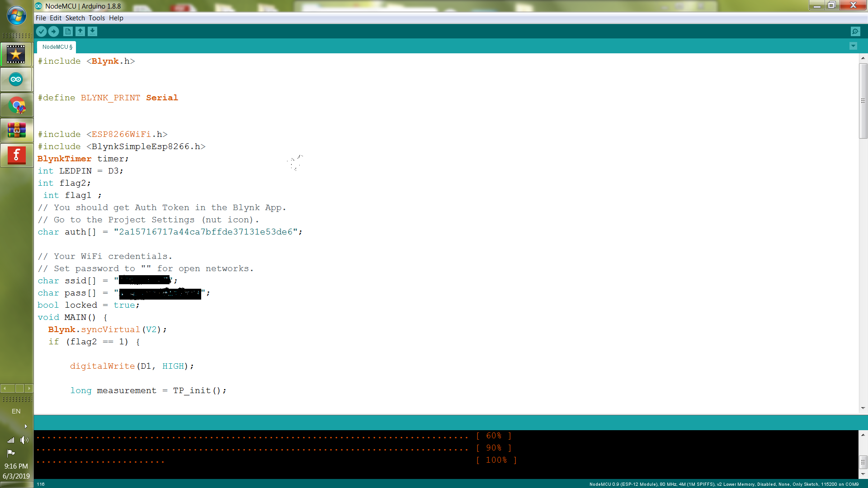The image size is (868, 488).
Task: Open the Serial Monitor magnifier icon
Action: [856, 31]
